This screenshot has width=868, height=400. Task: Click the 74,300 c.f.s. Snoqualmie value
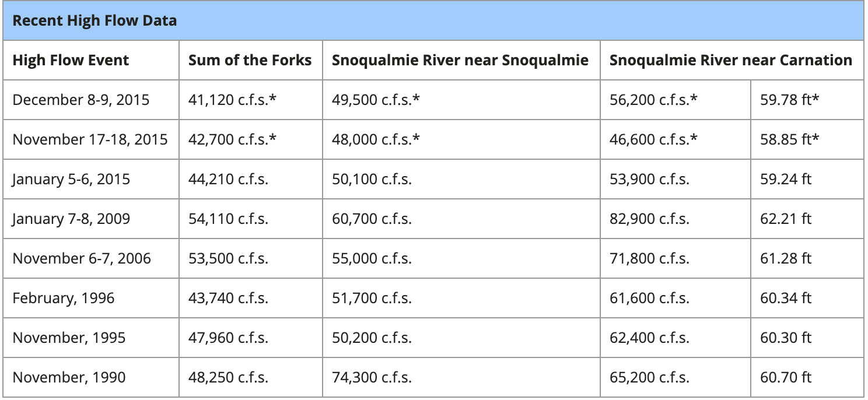click(x=372, y=378)
